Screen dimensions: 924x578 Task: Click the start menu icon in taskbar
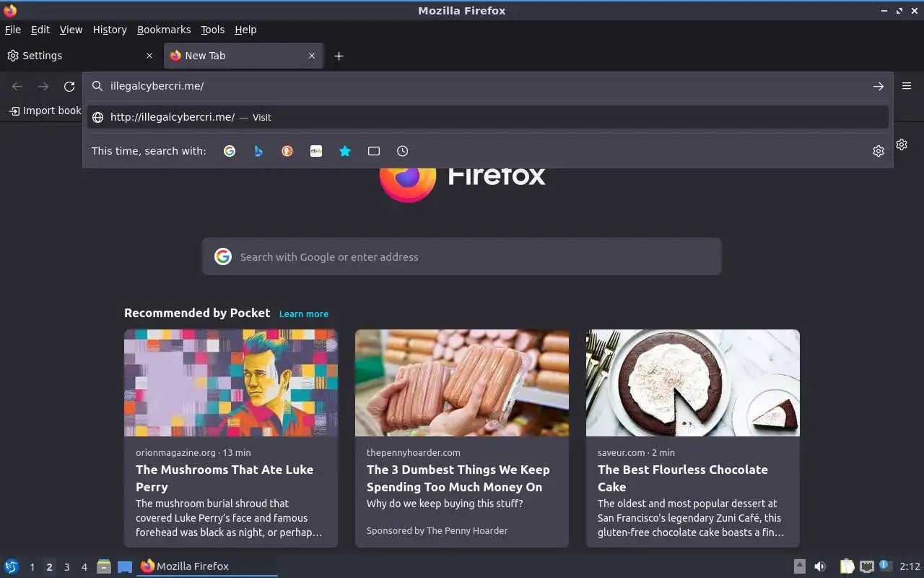[x=11, y=566]
